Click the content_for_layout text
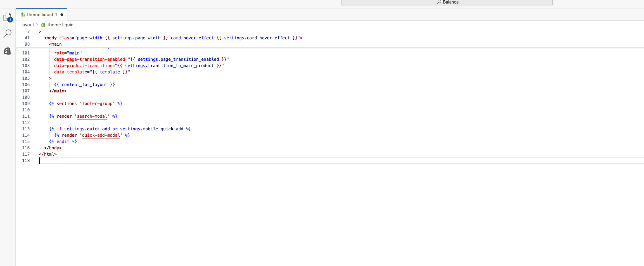 click(85, 85)
